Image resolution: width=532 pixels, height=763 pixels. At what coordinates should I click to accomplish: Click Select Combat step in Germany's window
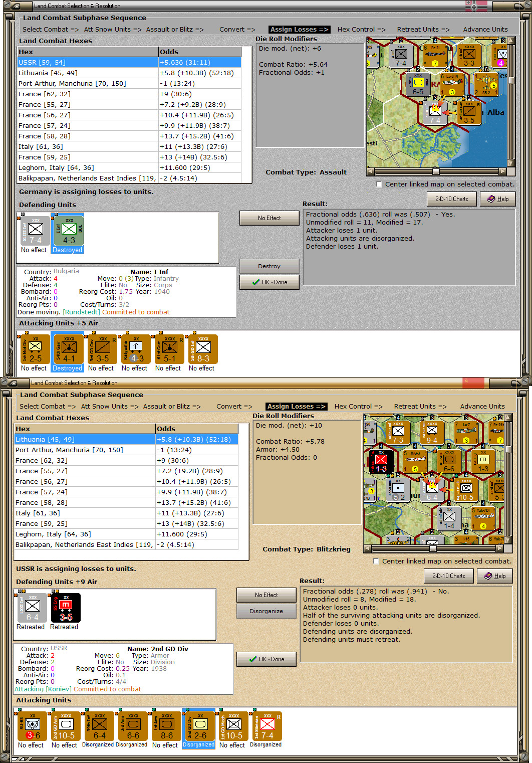(x=51, y=30)
